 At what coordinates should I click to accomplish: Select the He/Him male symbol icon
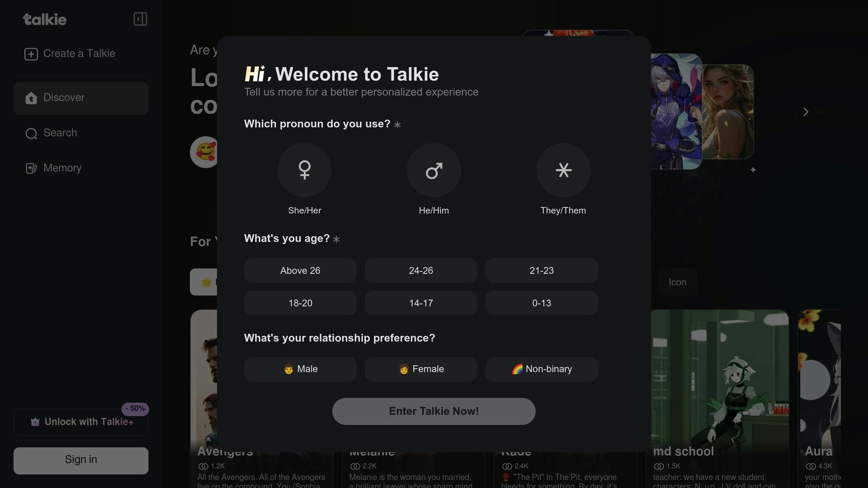pyautogui.click(x=434, y=170)
